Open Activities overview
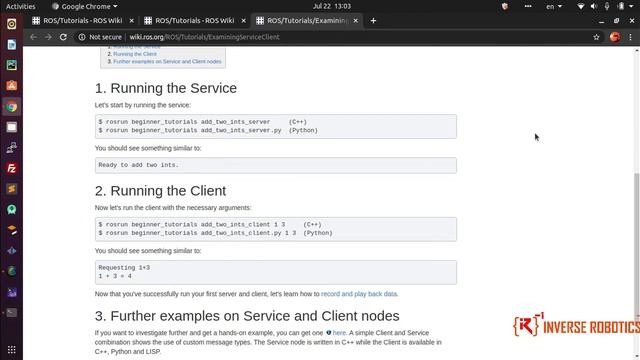 tap(20, 6)
